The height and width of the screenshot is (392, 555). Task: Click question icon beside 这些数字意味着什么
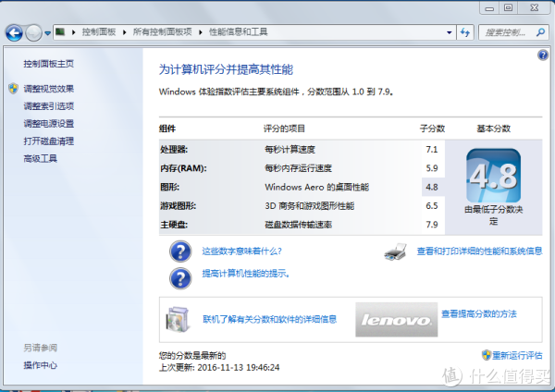click(x=180, y=251)
